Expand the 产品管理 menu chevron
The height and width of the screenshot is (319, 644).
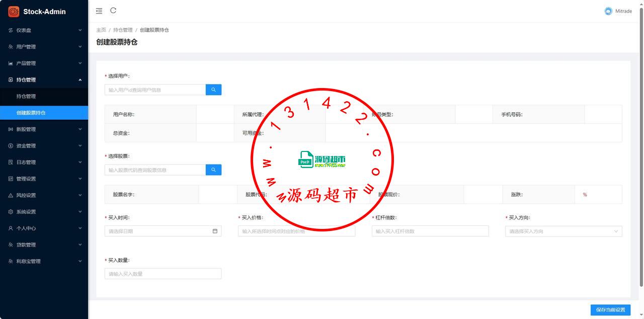click(80, 63)
